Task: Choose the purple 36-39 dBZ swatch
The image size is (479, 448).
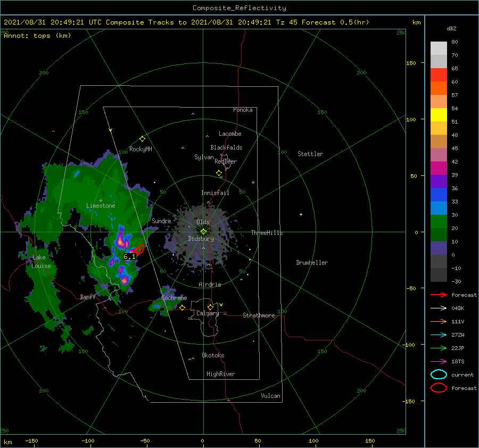Action: (439, 182)
